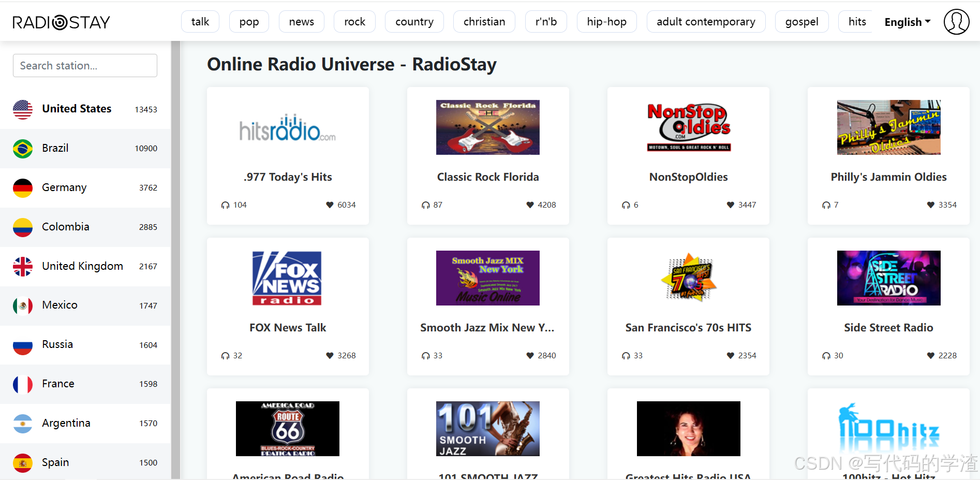The height and width of the screenshot is (480, 980).
Task: Click the FOX News radio logo thumbnail
Action: coord(287,278)
